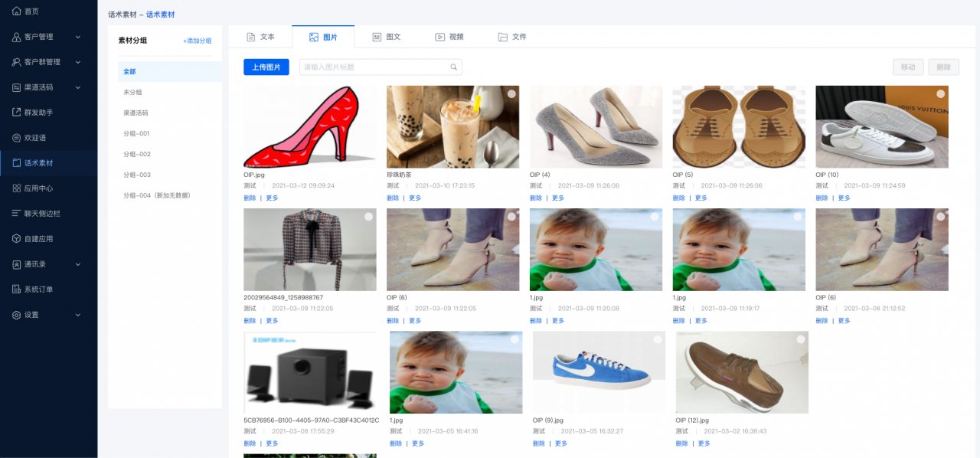980x458 pixels.
Task: Open 聊天侧边栏 icon in sidebar
Action: pos(17,214)
